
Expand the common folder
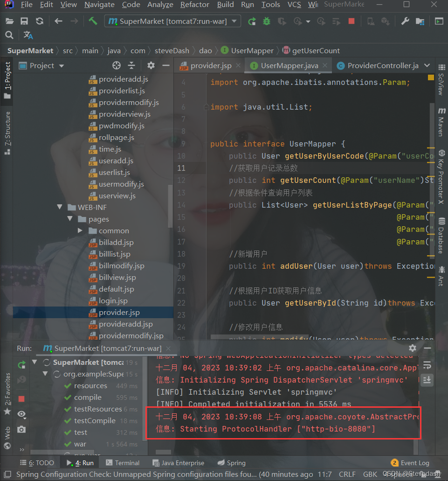[80, 230]
